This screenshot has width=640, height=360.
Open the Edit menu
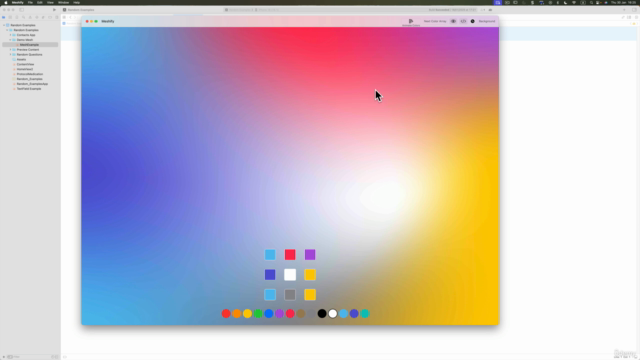[40, 2]
